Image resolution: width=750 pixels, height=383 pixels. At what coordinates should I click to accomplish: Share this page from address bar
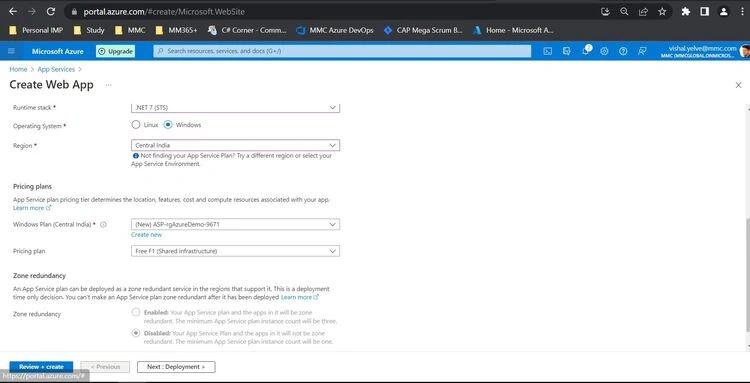(643, 11)
